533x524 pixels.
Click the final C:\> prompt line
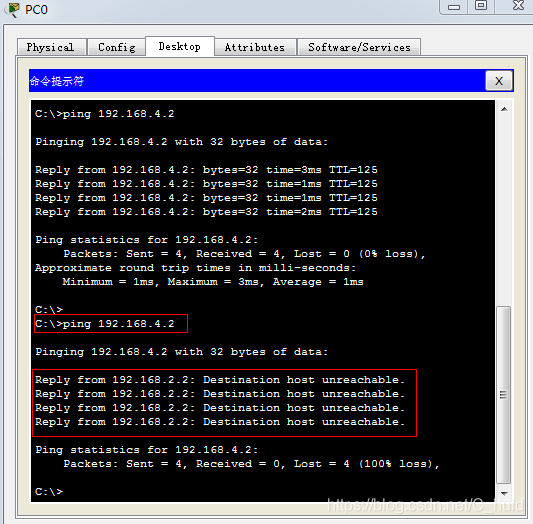pyautogui.click(x=49, y=491)
